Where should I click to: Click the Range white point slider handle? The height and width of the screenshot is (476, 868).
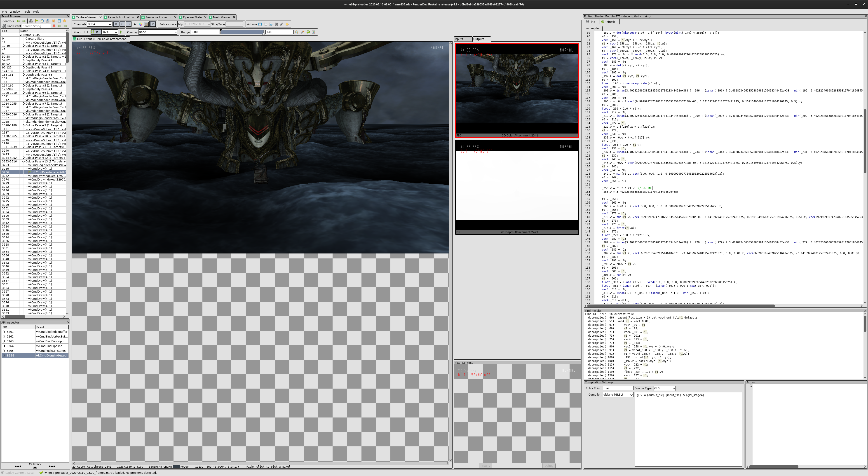pyautogui.click(x=264, y=34)
